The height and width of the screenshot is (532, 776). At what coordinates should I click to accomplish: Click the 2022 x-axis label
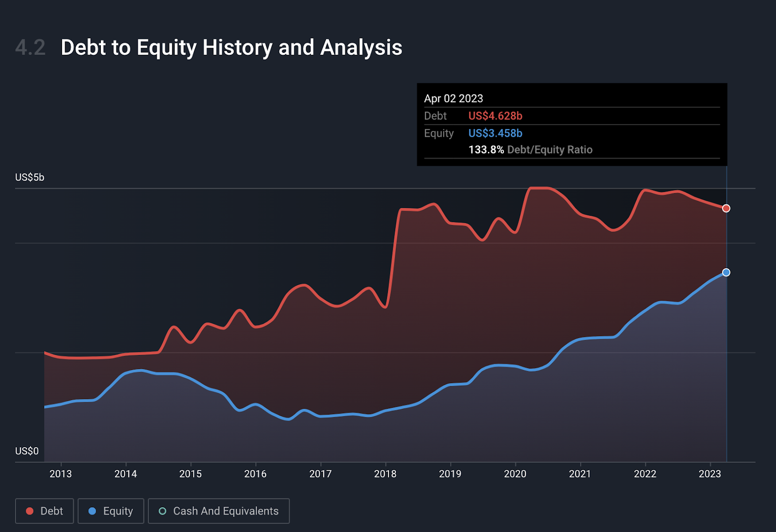pos(645,474)
